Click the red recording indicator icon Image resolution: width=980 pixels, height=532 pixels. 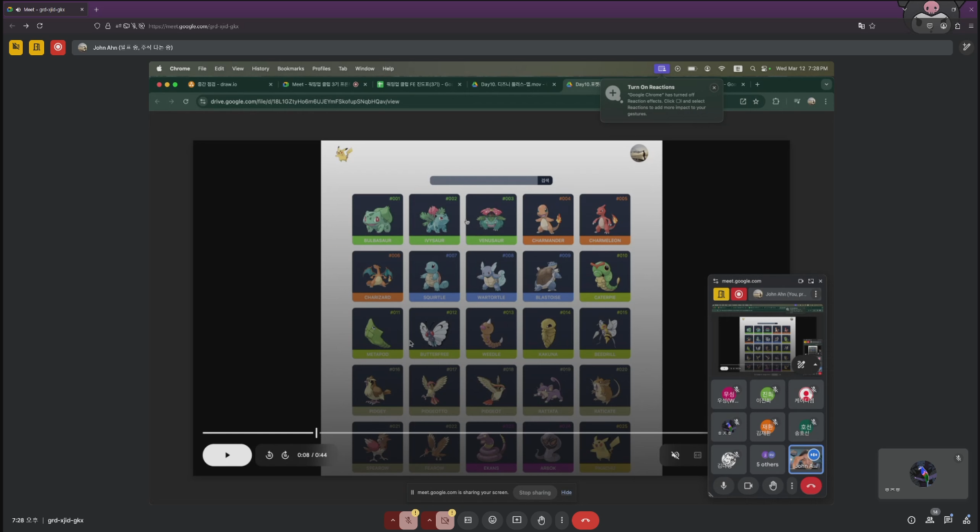pyautogui.click(x=58, y=47)
